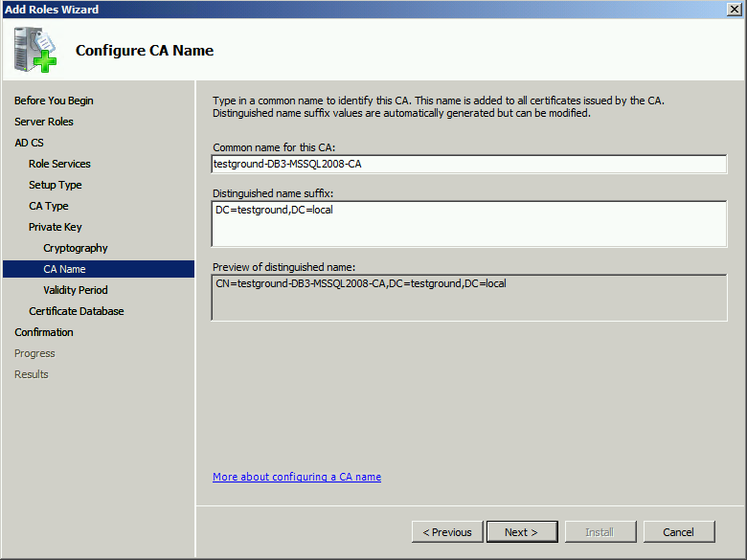Select the AD CS step

pos(29,143)
